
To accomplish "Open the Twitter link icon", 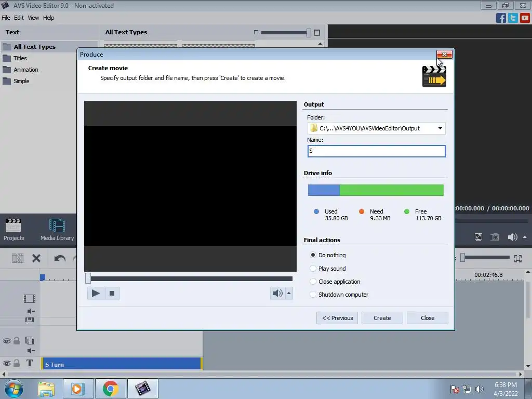I will (x=513, y=18).
